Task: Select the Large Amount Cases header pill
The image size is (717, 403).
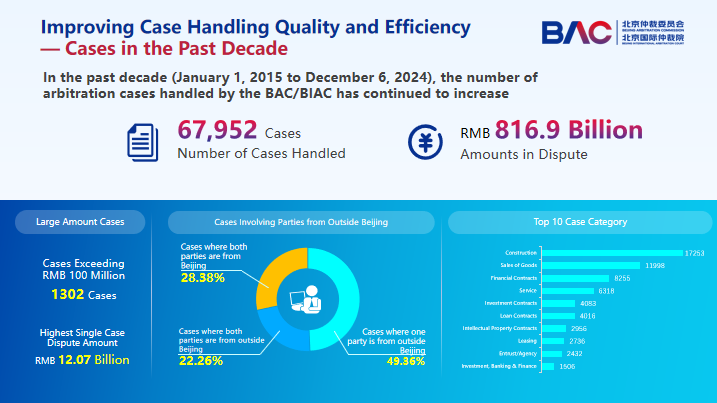Action: pyautogui.click(x=80, y=222)
